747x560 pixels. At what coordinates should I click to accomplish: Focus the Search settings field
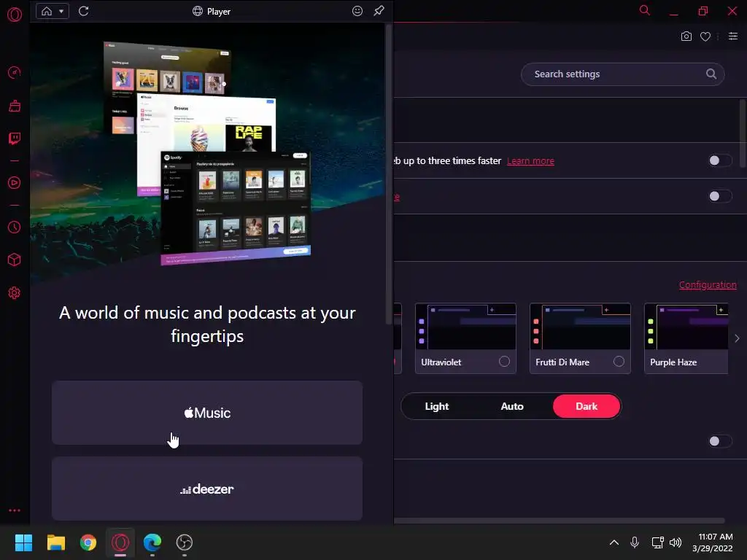pos(623,74)
